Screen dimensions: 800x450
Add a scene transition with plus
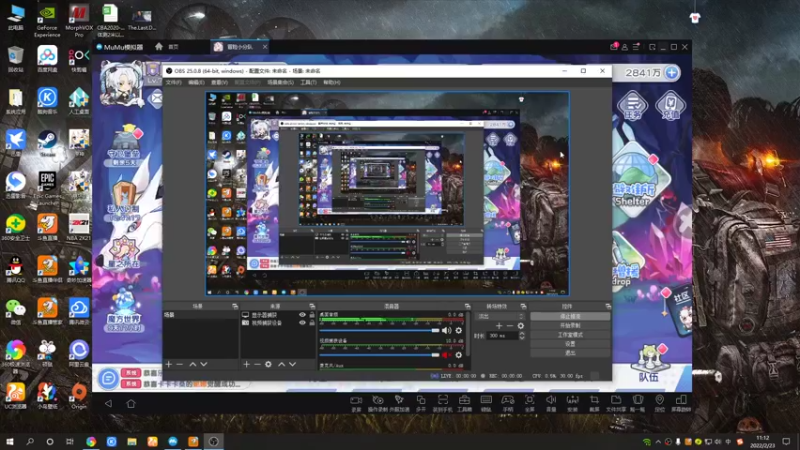(499, 326)
